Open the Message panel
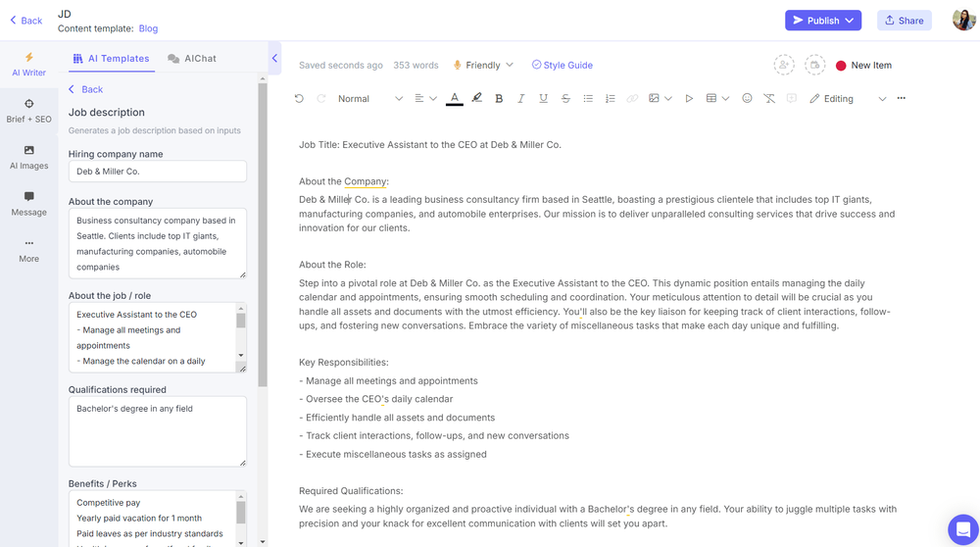 [x=28, y=204]
